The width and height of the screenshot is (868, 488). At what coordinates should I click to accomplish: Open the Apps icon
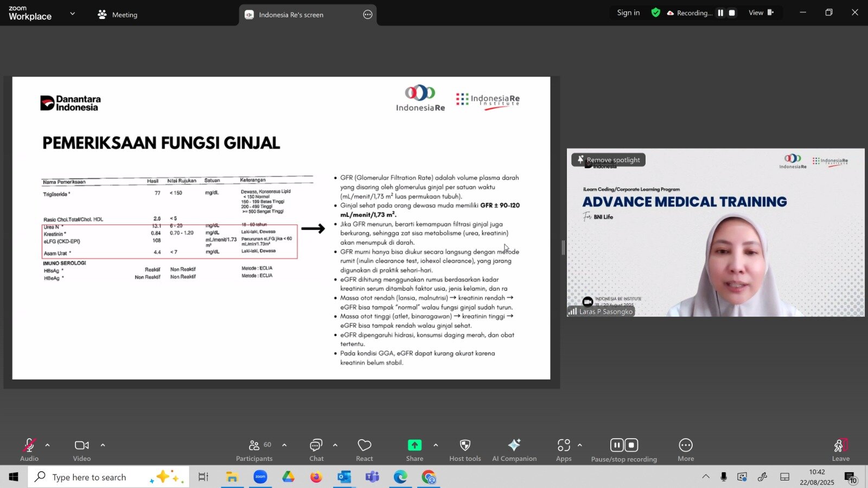(564, 450)
